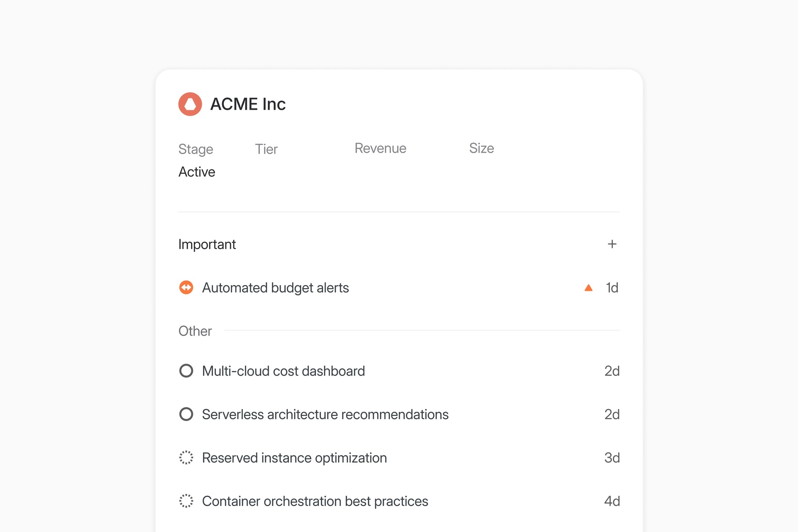Open Multi-cloud cost dashboard item
The image size is (798, 532).
[x=283, y=371]
